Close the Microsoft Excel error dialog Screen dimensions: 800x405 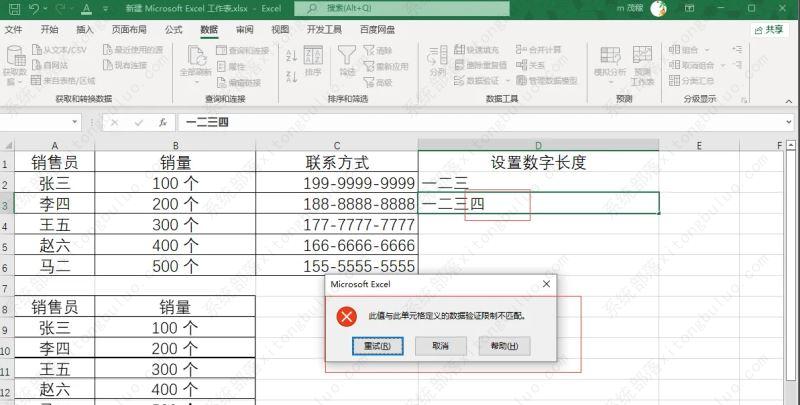(x=546, y=284)
